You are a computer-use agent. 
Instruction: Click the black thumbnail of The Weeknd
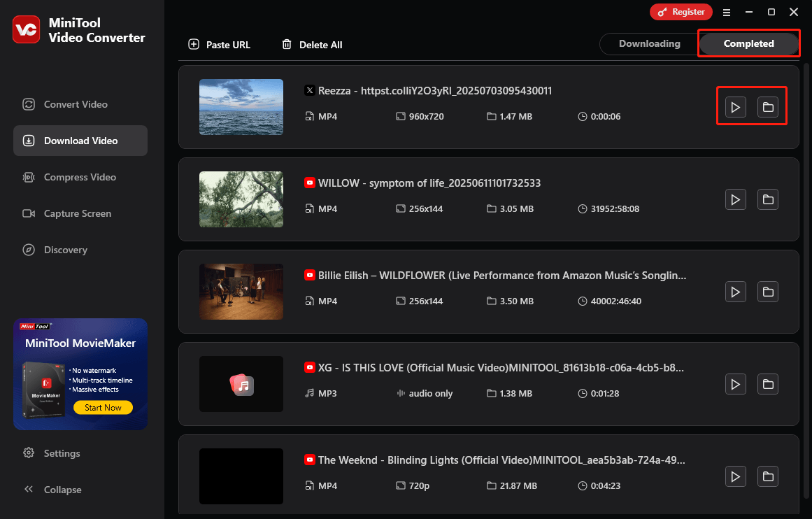point(241,476)
